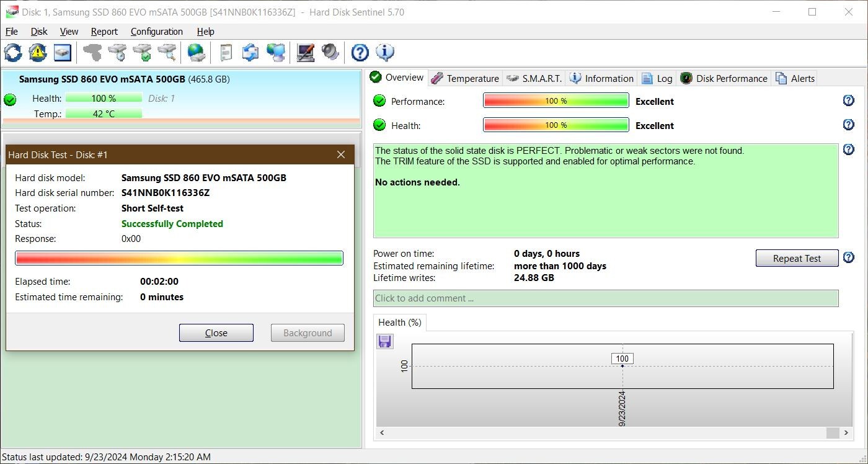Screen dimensions: 868x464
Task: Switch to the Temperature tab
Action: [x=465, y=78]
